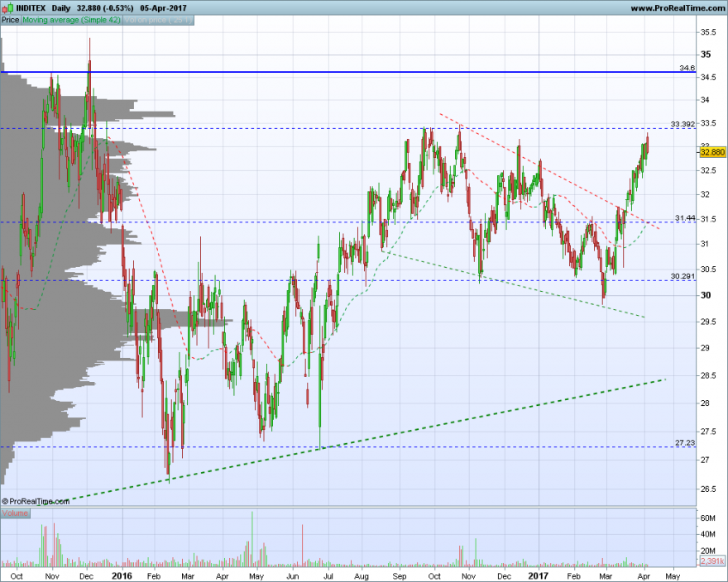Click the yellow 32.880 current price tag

tap(712, 152)
